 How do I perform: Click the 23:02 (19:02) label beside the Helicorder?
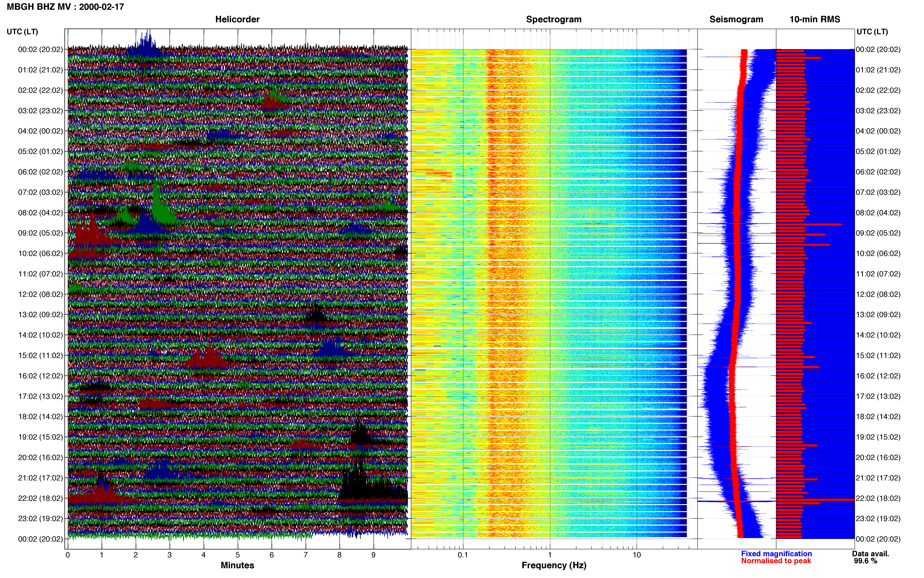click(41, 519)
